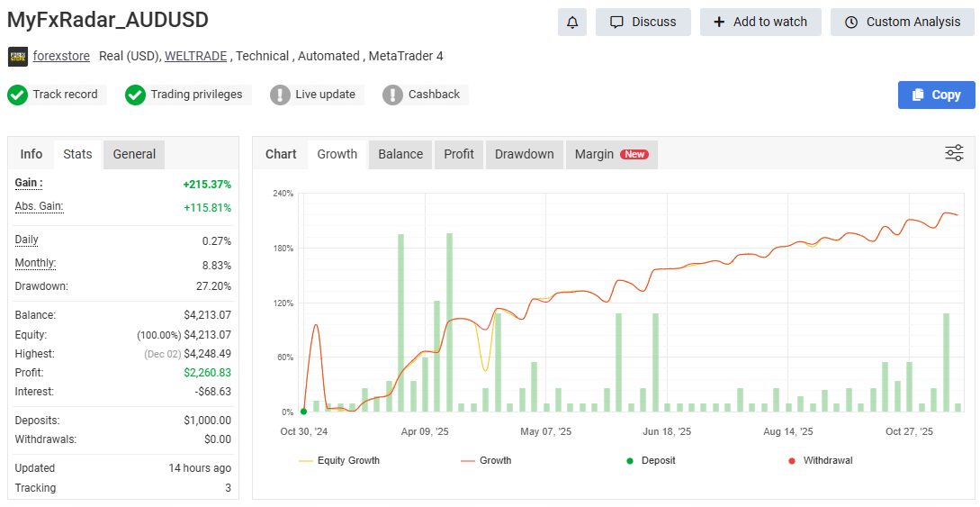Switch to the Balance chart tab

tap(400, 154)
